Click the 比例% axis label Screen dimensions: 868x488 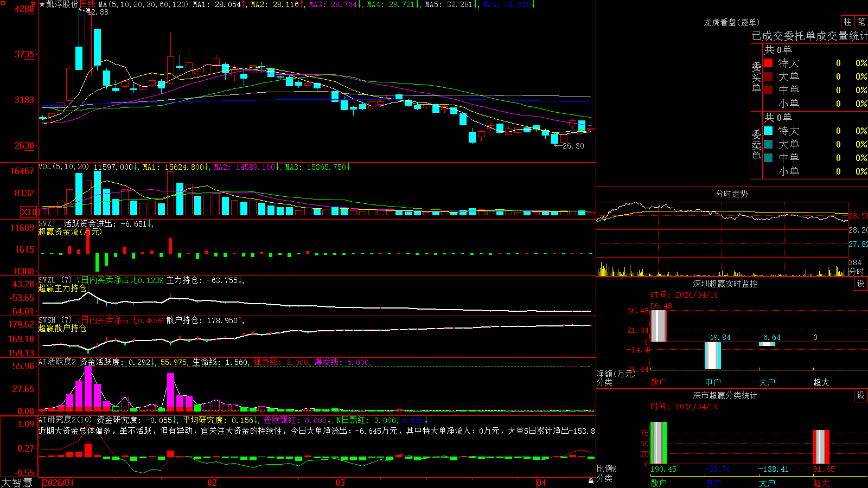[607, 468]
